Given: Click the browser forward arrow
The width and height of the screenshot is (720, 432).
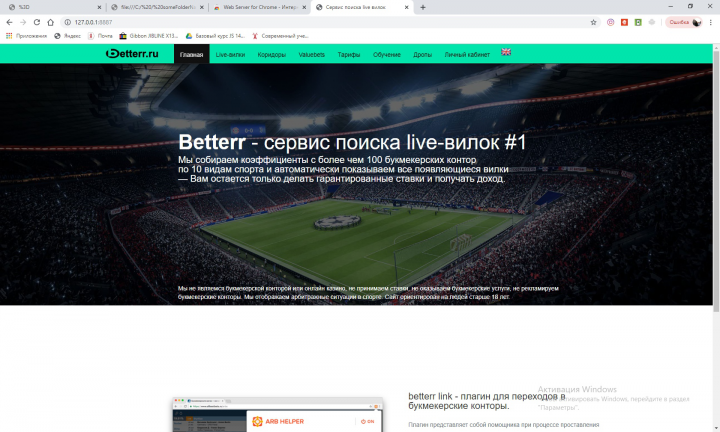Looking at the screenshot, I should click(23, 22).
